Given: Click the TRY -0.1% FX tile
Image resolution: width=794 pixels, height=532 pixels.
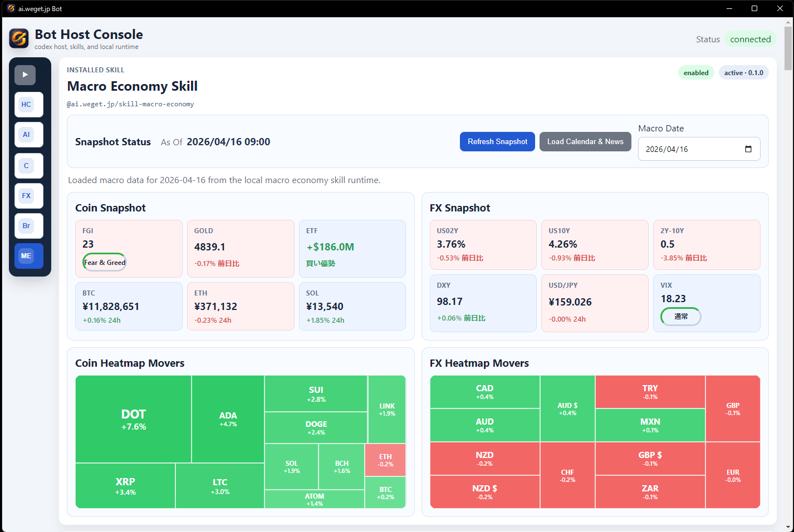Looking at the screenshot, I should tap(650, 392).
